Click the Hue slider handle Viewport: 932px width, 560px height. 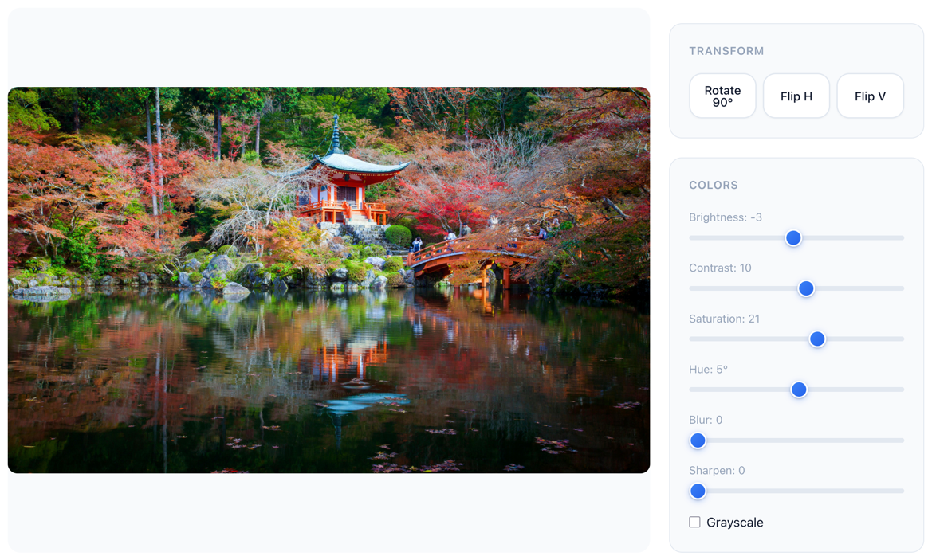pyautogui.click(x=799, y=390)
